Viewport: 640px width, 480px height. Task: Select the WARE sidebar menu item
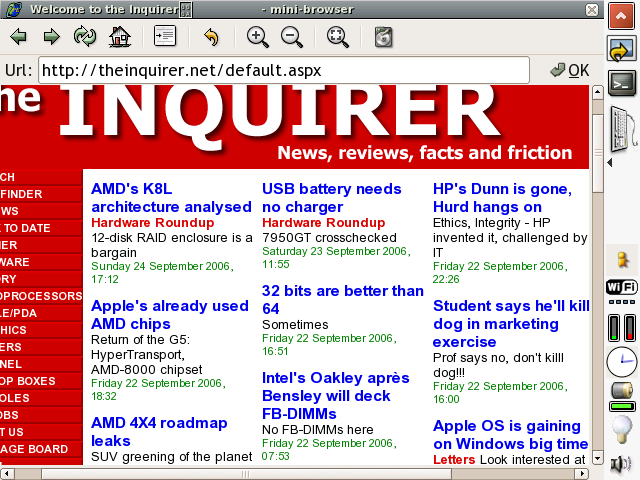click(x=41, y=262)
